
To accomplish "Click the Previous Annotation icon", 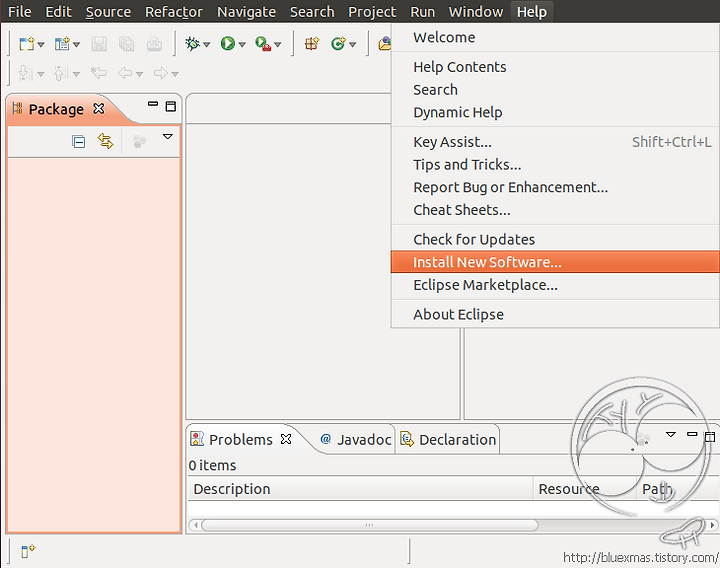I will (61, 73).
